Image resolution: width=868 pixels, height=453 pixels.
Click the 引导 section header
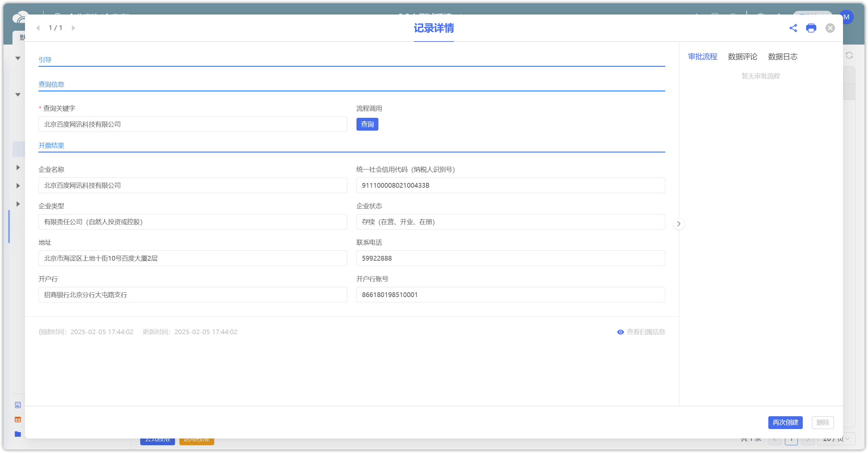[x=45, y=60]
